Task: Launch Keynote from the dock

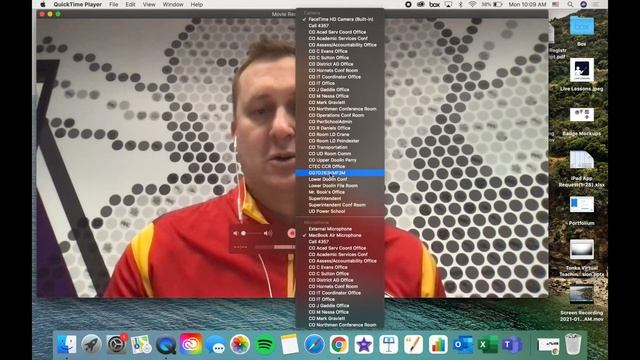Action: coord(389,344)
